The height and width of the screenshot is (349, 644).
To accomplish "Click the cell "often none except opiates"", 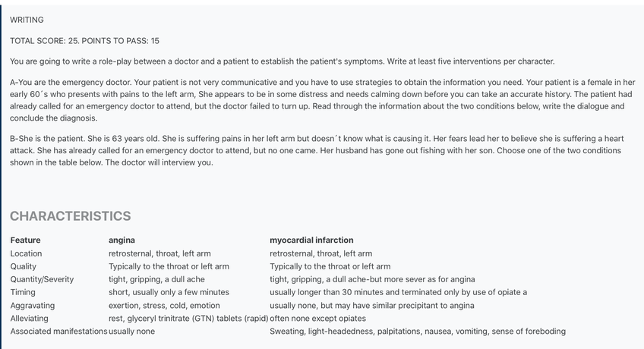I will tap(317, 319).
